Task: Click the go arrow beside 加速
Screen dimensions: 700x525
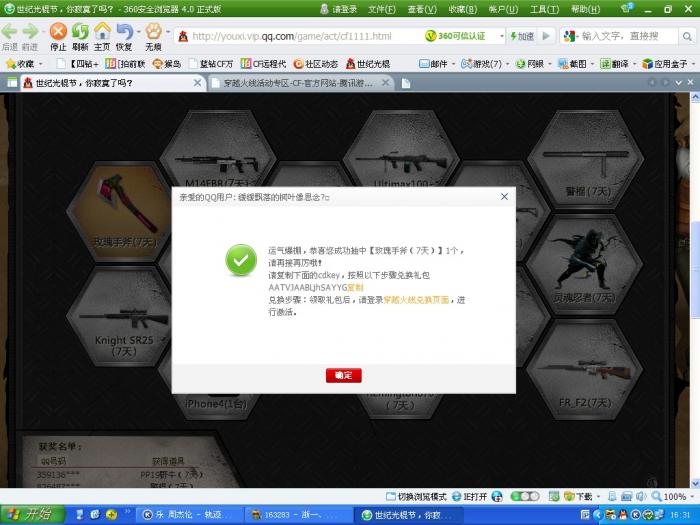Action: (546, 36)
